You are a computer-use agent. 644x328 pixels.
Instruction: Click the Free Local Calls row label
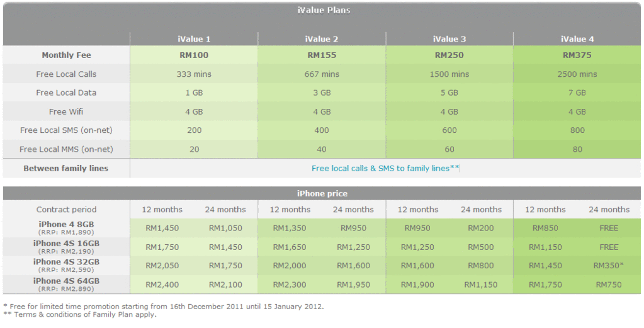(66, 74)
